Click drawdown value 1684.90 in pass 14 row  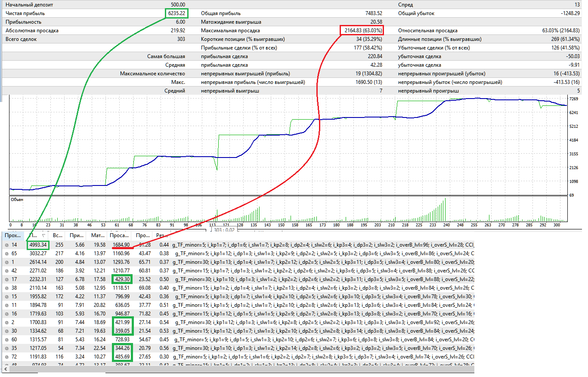(121, 245)
